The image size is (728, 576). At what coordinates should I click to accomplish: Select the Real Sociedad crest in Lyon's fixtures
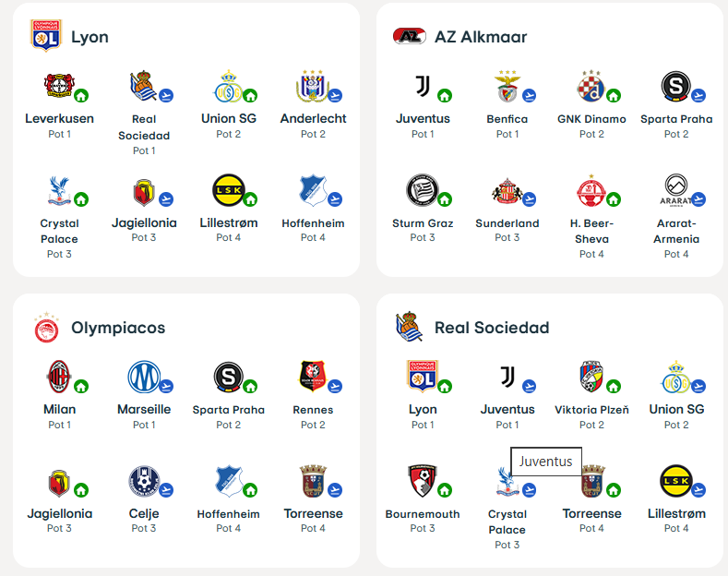[143, 86]
